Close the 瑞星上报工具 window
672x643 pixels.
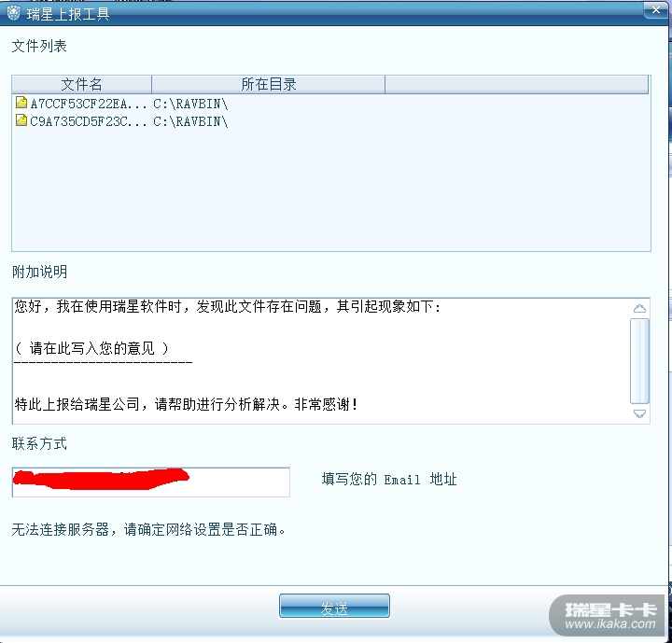pos(656,10)
